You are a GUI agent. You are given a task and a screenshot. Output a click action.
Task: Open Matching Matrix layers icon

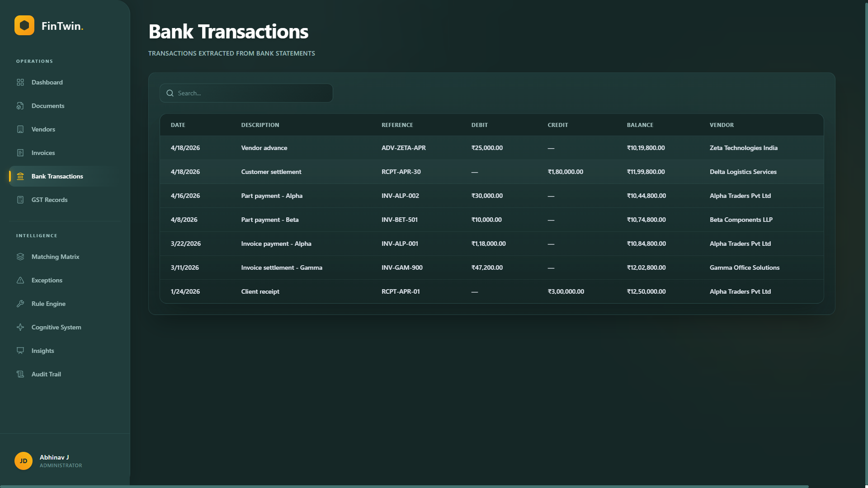click(x=20, y=257)
